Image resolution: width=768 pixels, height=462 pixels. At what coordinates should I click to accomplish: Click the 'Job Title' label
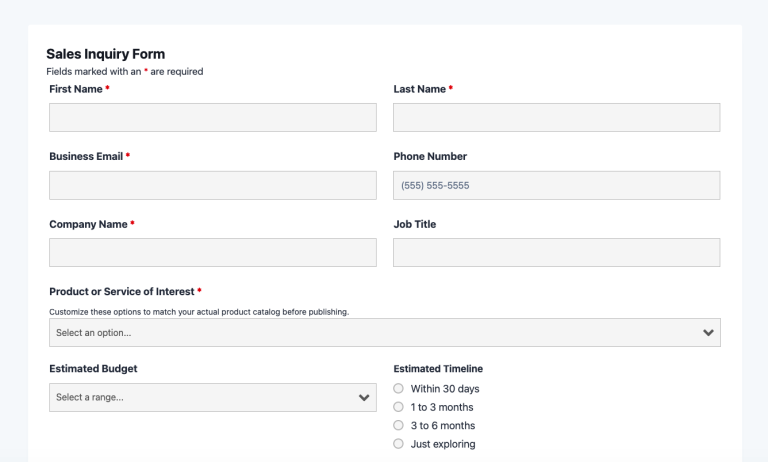[415, 224]
